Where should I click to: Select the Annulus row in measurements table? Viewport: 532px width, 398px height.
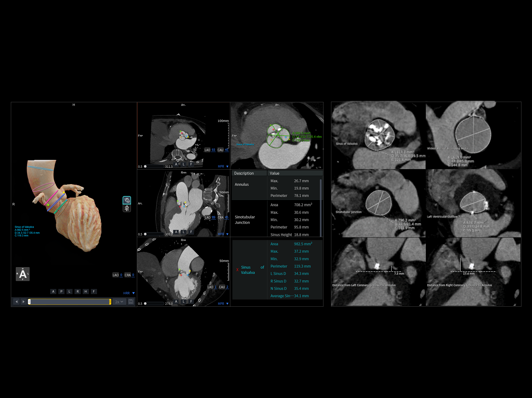point(242,184)
